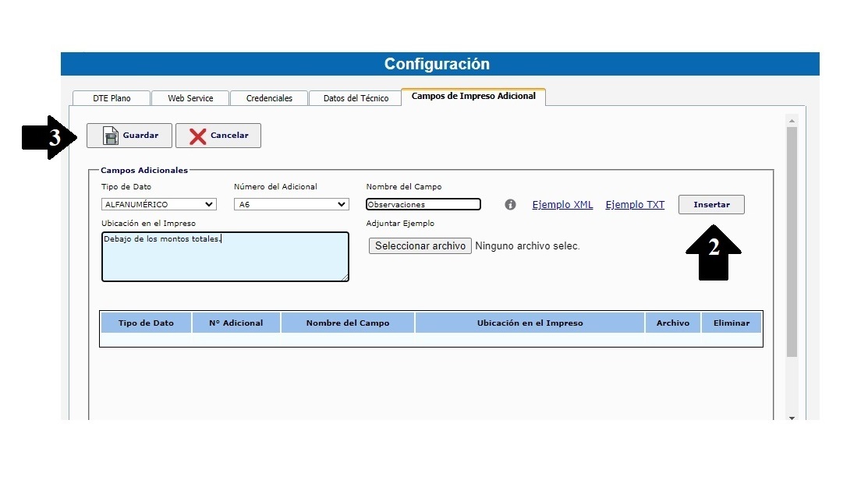The image size is (868, 480).
Task: Switch to the Web Service tab
Action: (190, 97)
